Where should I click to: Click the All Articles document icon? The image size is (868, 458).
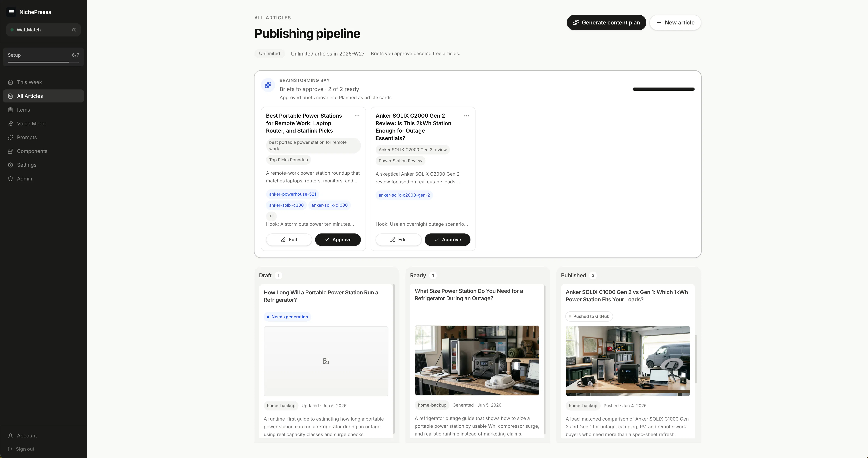click(10, 96)
